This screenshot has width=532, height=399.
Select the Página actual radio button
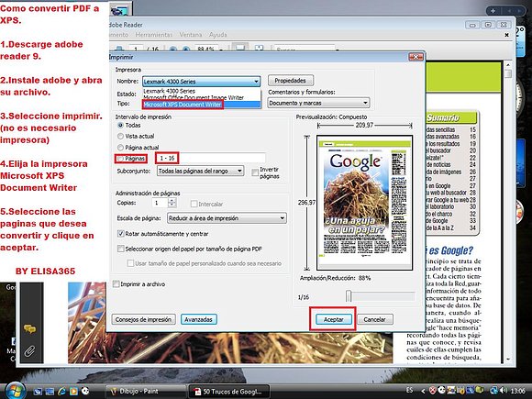point(120,148)
